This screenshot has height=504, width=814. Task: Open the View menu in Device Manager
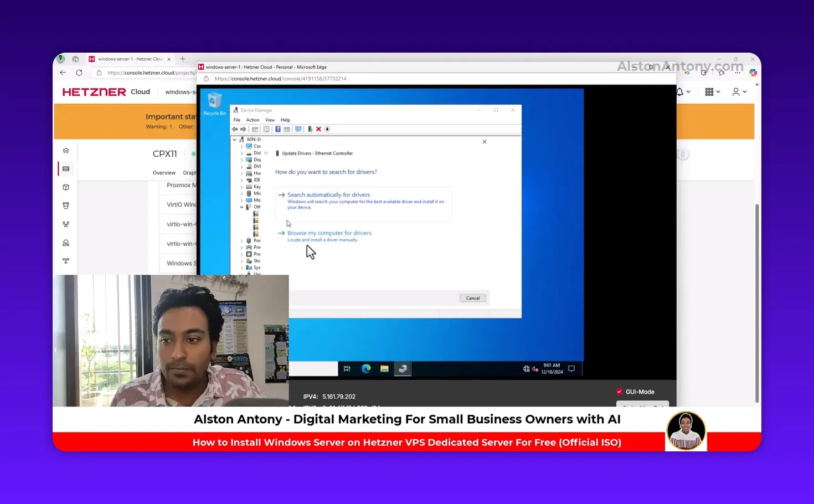[270, 120]
